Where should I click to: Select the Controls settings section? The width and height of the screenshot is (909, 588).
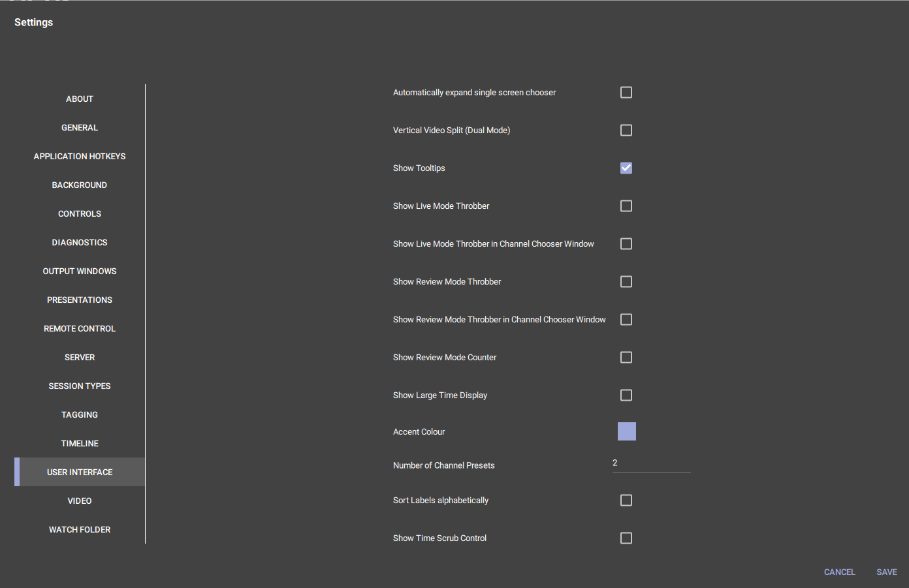(x=80, y=214)
